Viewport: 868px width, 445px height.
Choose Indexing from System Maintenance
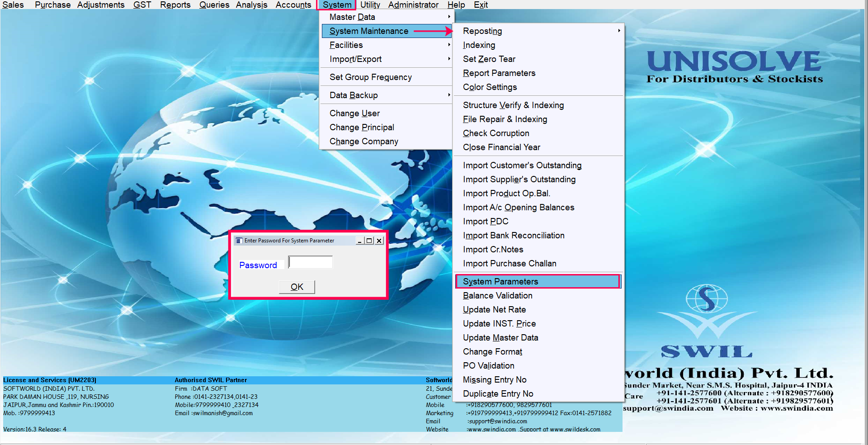(538, 45)
